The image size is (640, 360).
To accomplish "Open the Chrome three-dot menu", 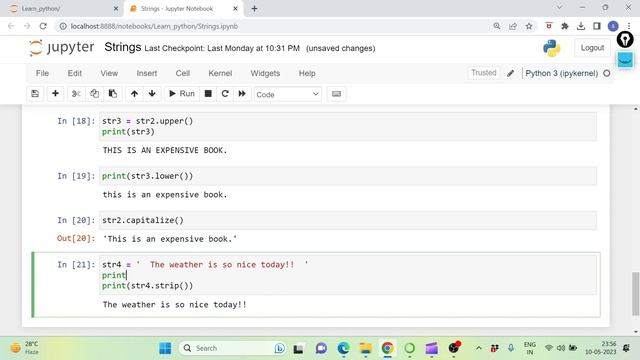I will 629,26.
